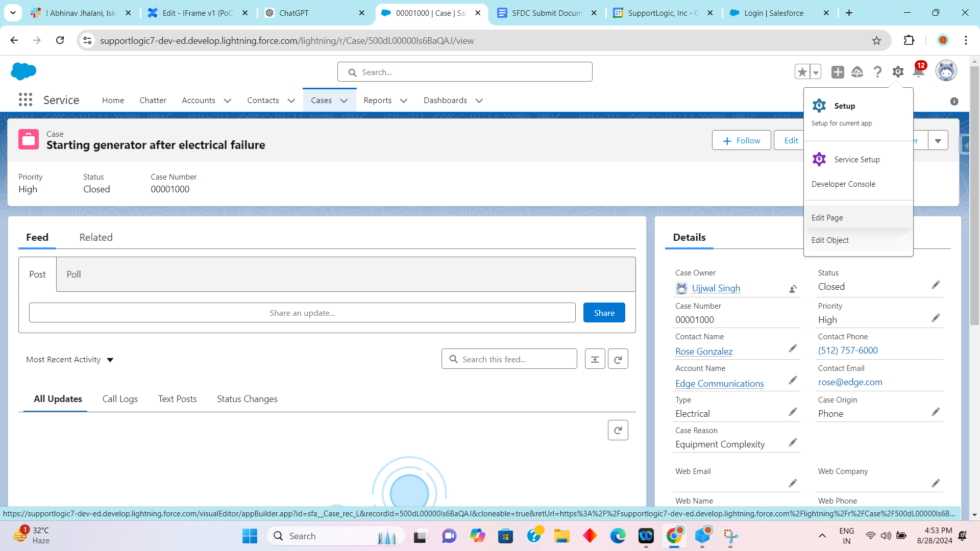
Task: Open the Favorites star icon
Action: point(802,72)
